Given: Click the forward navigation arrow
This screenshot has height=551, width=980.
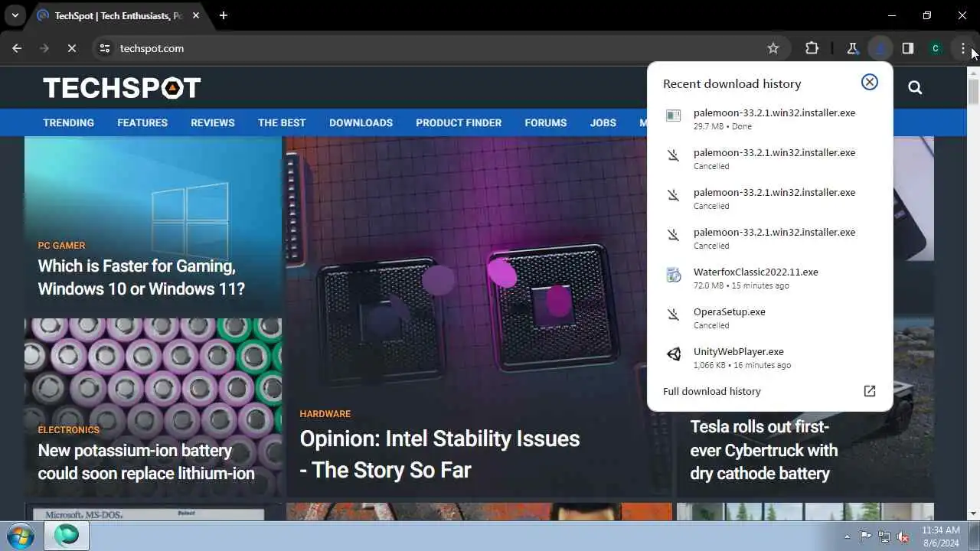Looking at the screenshot, I should click(44, 48).
